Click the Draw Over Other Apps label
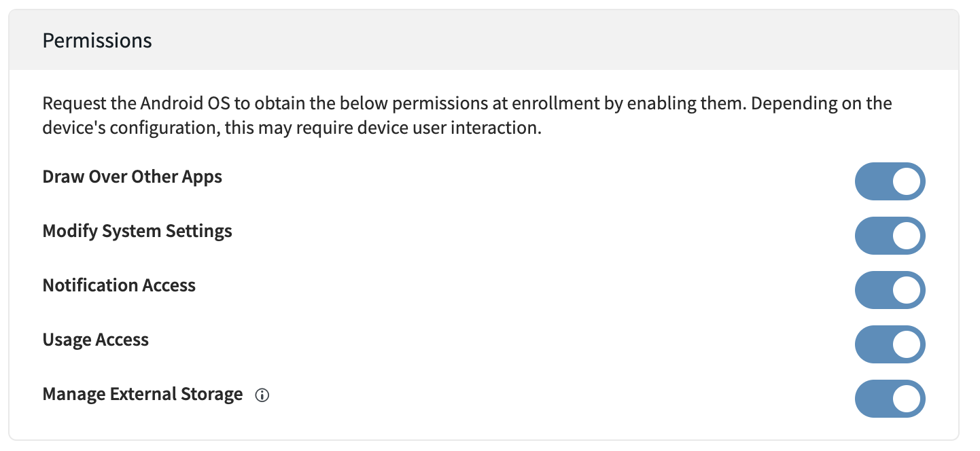Viewport: 980px width, 451px height. 132,177
